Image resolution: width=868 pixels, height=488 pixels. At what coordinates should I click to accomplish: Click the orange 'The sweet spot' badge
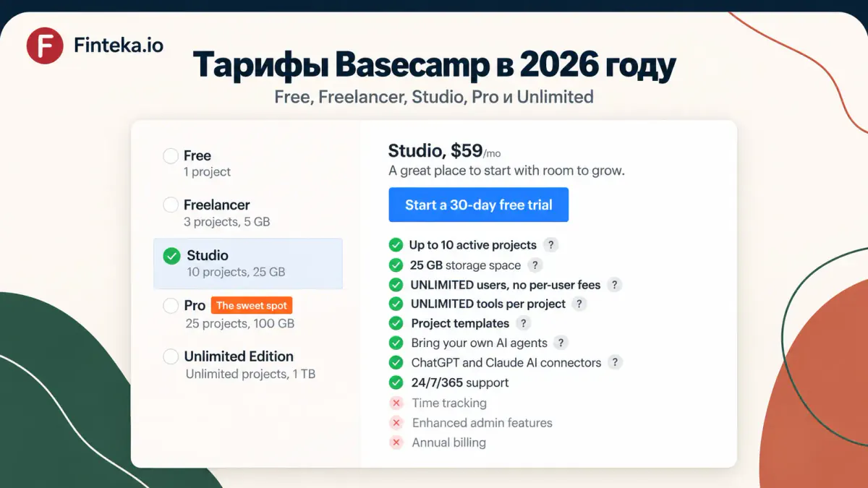pos(252,306)
